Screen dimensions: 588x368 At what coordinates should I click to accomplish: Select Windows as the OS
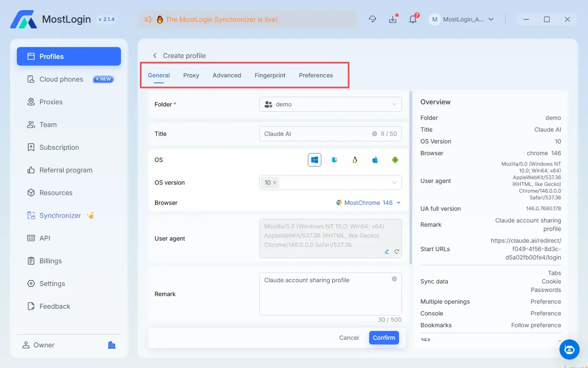pyautogui.click(x=315, y=160)
